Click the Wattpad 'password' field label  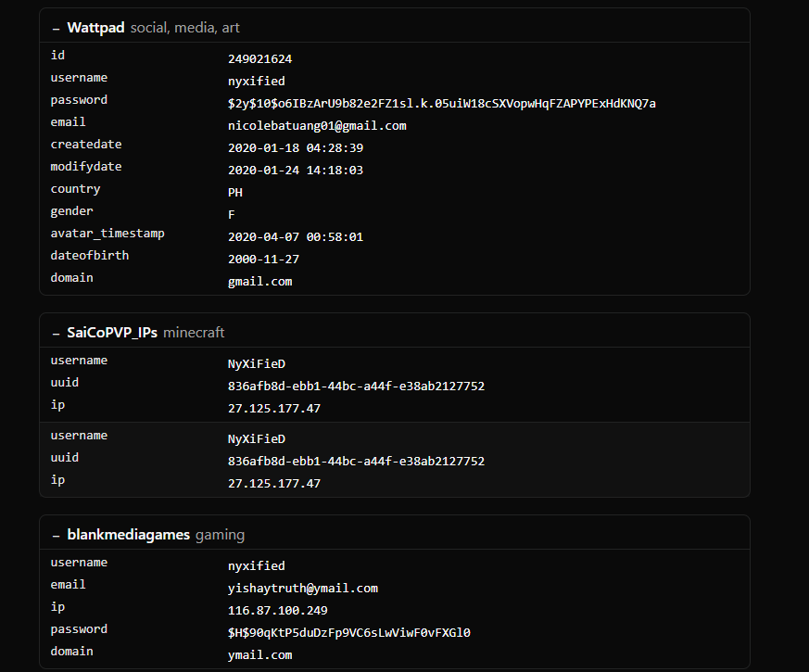(x=79, y=100)
